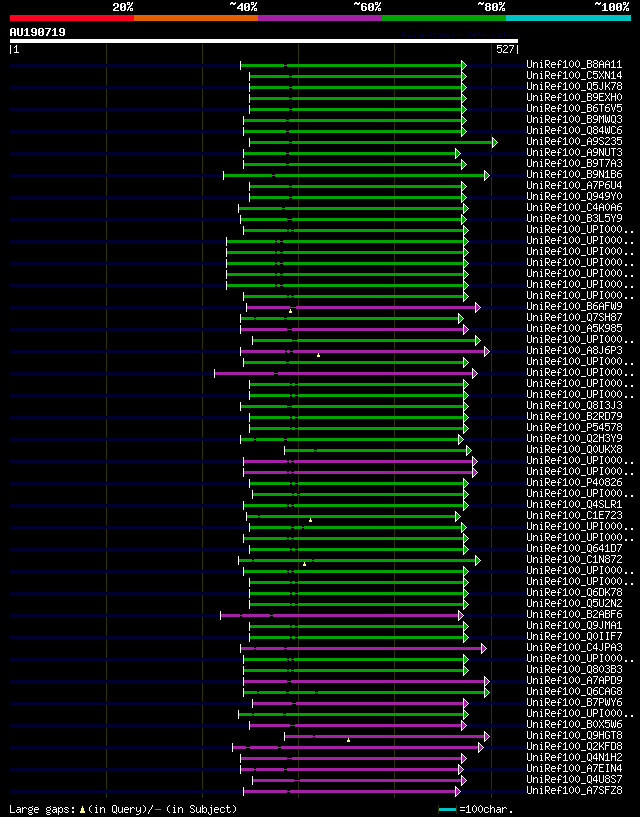Viewport: 640px width, 817px height.
Task: Click the arrowhead ending the A9NUT3 alignment
Action: click(x=458, y=153)
